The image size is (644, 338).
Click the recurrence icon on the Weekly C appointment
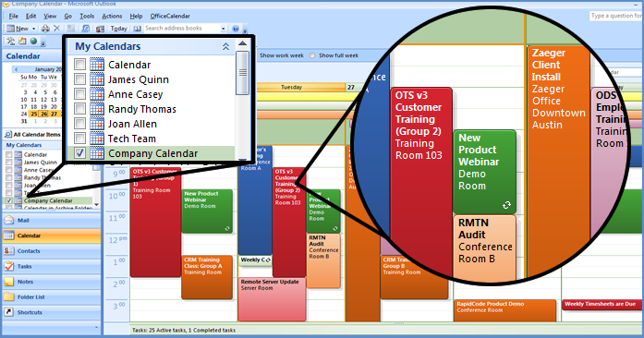click(268, 260)
